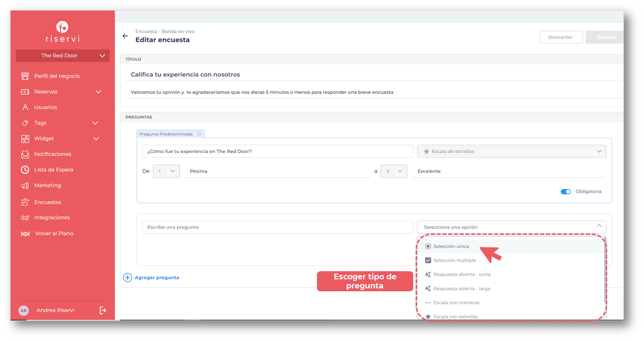Click the Perfil del negocio store icon

pyautogui.click(x=25, y=76)
